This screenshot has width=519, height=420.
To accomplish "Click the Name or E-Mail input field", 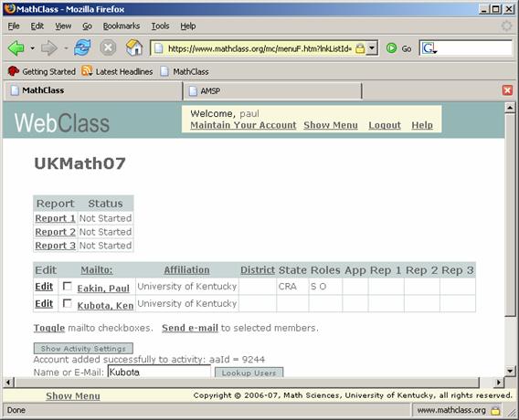I will click(159, 372).
